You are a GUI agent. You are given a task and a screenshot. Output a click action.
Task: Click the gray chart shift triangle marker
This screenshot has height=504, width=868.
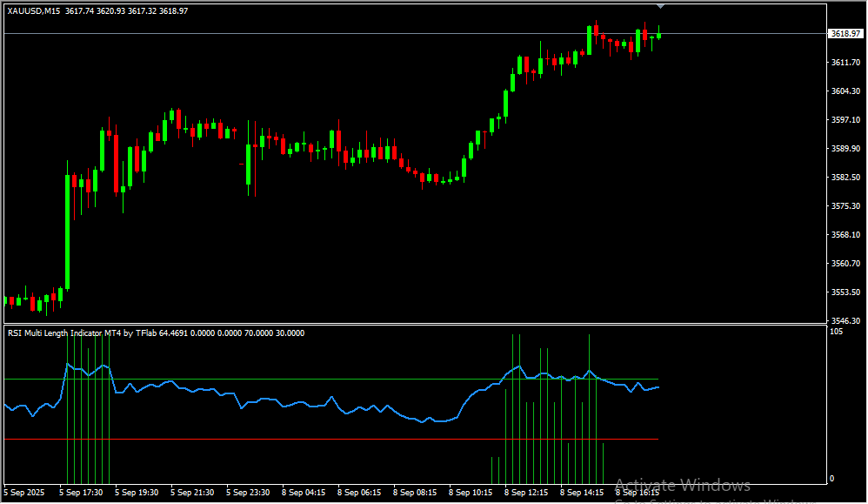[659, 7]
